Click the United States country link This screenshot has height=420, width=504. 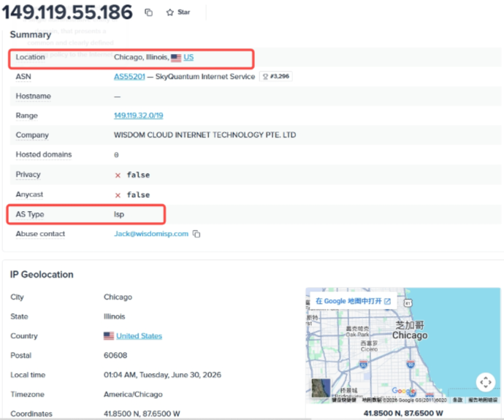[140, 336]
